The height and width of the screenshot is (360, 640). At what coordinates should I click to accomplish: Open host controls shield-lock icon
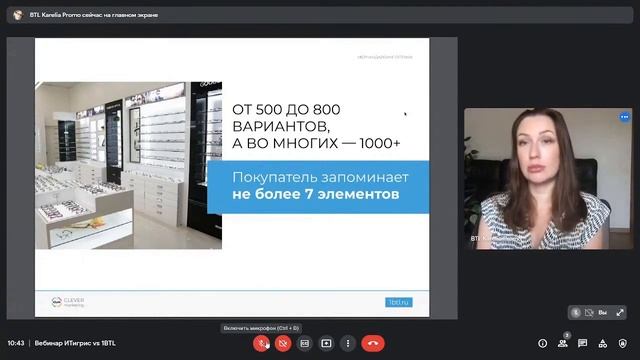(622, 343)
